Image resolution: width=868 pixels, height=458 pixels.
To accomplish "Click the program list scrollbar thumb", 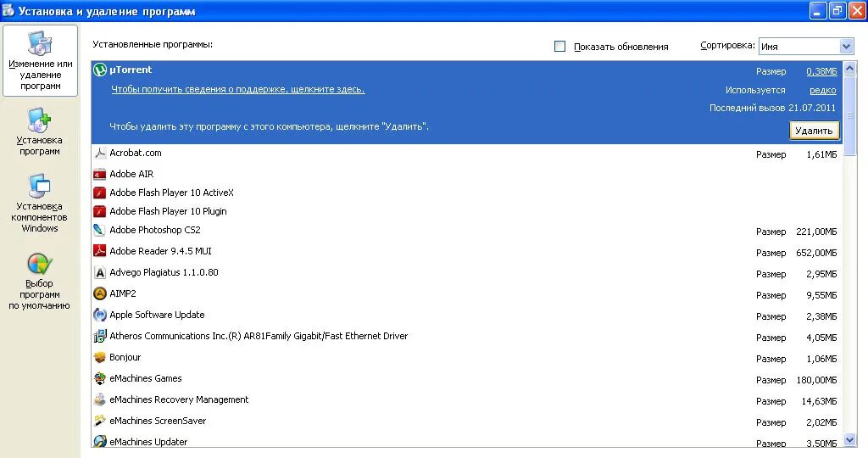I will pos(849,115).
